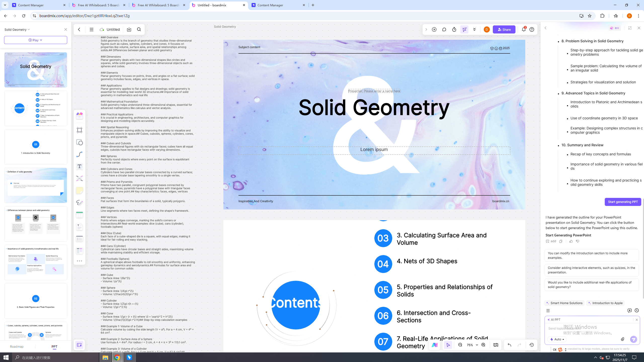Pick the Connector tool
The image size is (644, 362).
click(79, 154)
